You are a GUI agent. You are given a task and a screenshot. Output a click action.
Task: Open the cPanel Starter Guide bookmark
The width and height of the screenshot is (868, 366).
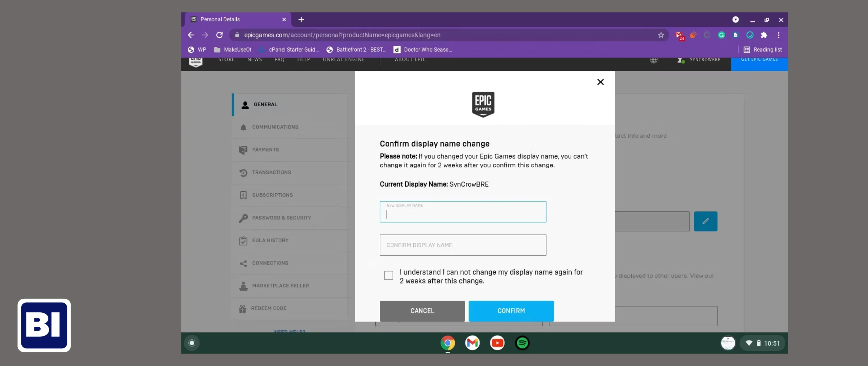click(x=289, y=50)
